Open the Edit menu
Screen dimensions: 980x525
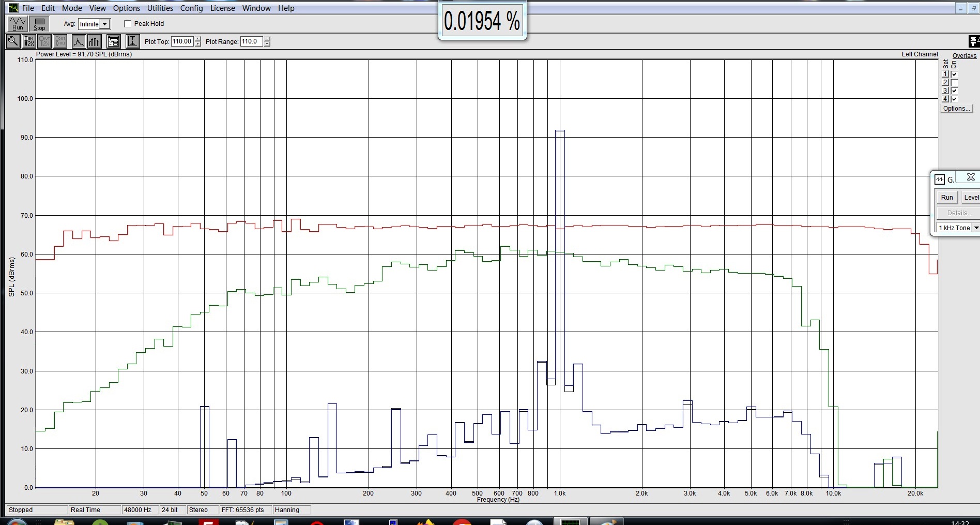[48, 8]
